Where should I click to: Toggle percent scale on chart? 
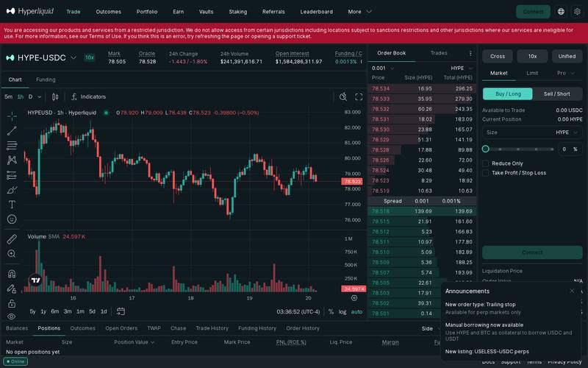(x=331, y=311)
